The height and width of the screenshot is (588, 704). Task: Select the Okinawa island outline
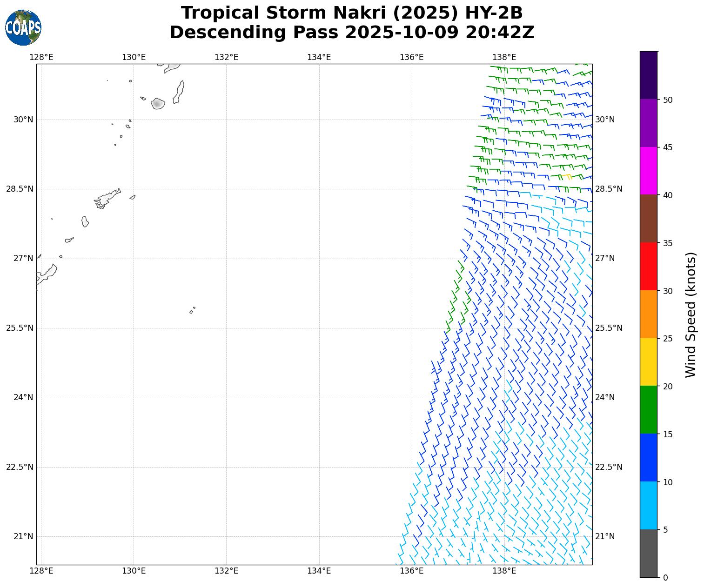(x=47, y=274)
